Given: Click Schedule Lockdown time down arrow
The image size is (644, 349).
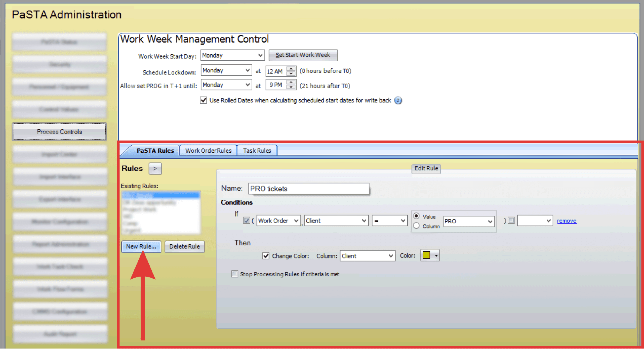Looking at the screenshot, I should (x=291, y=73).
